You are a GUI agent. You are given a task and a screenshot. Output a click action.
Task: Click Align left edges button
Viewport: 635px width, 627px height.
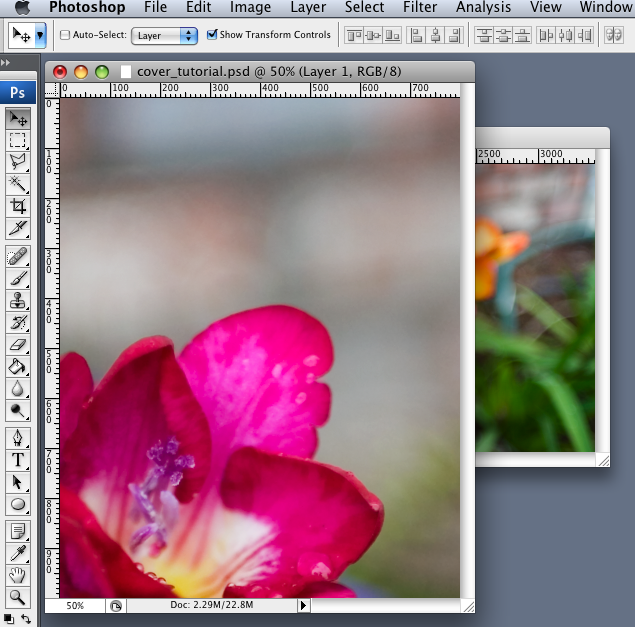point(416,36)
